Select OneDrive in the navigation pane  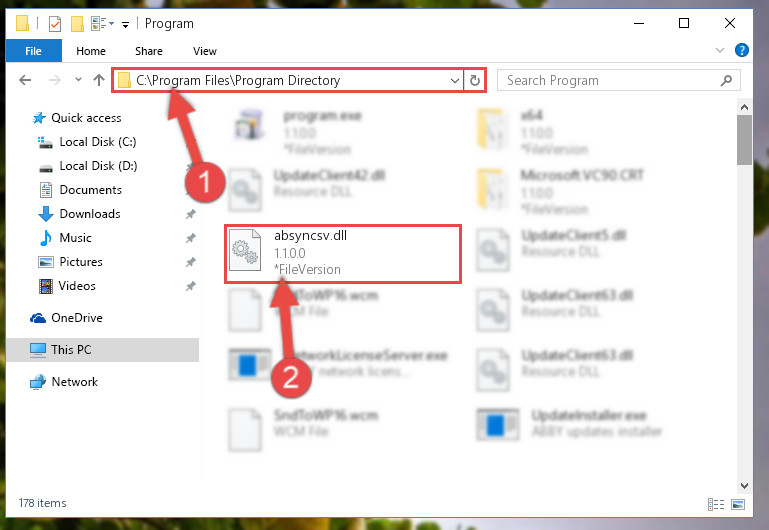77,318
